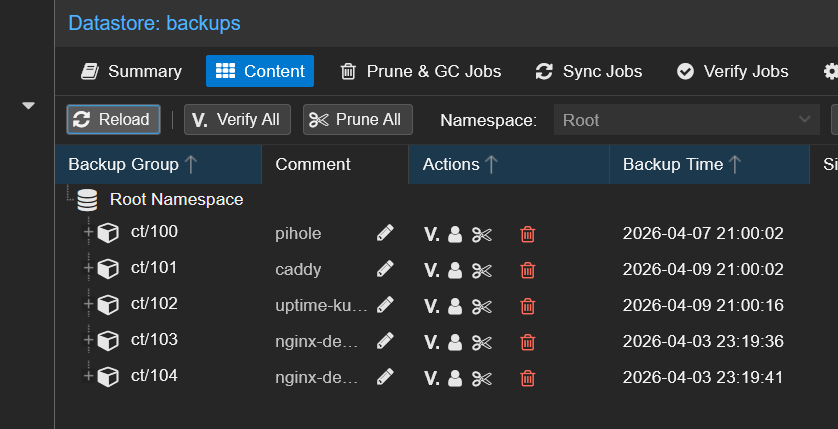Screen dimensions: 838x429
Task: Verify ct/100 backup group
Action: click(x=431, y=235)
